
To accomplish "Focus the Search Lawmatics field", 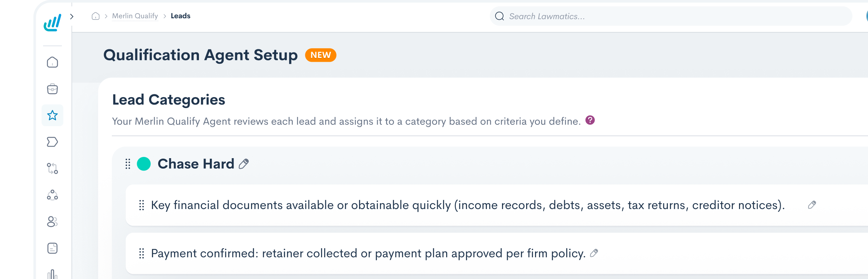I will tap(671, 16).
